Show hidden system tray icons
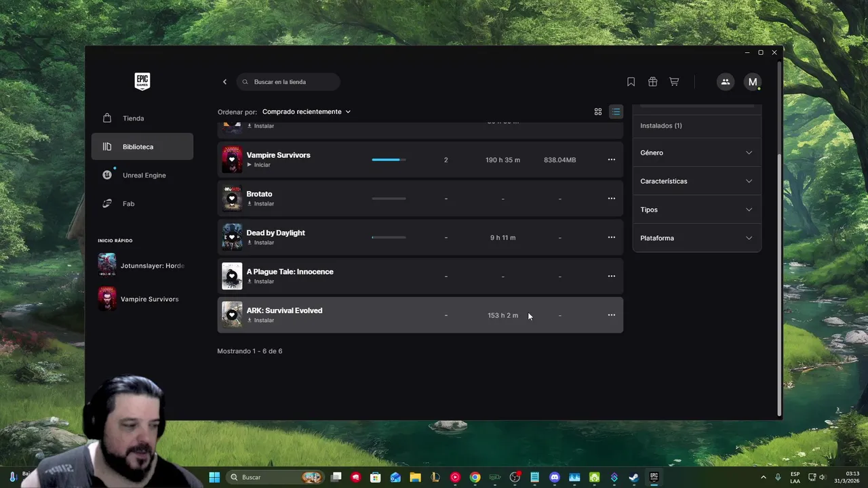The height and width of the screenshot is (488, 868). pos(763,477)
